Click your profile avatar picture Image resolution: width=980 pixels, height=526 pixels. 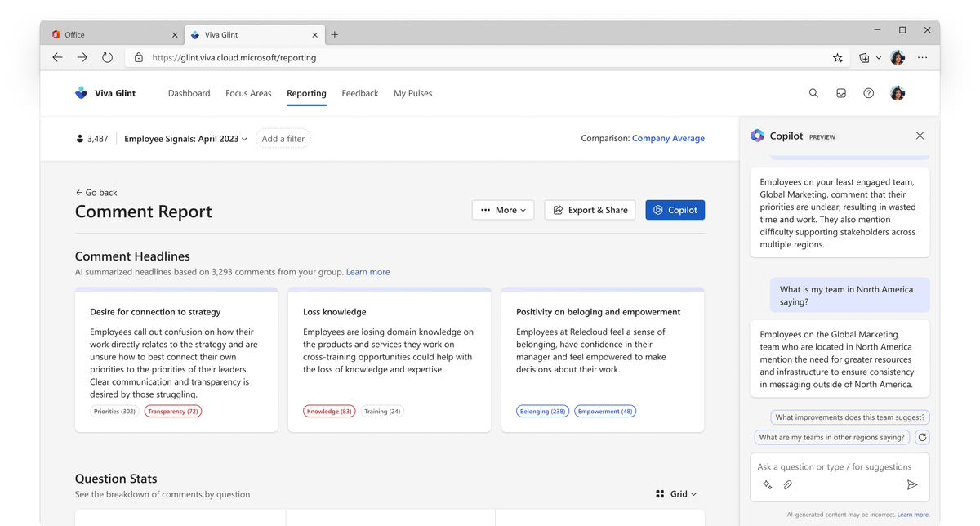coord(897,93)
